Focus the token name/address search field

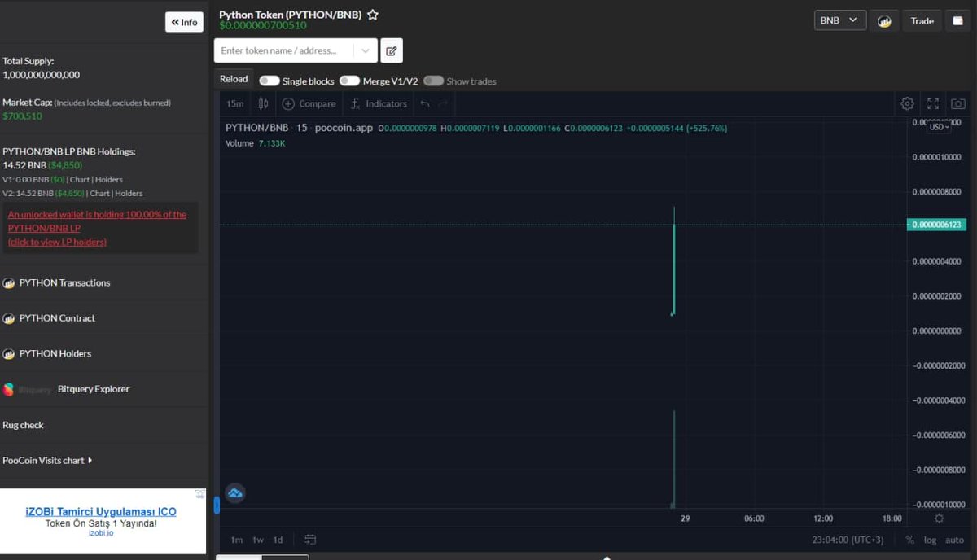(284, 50)
